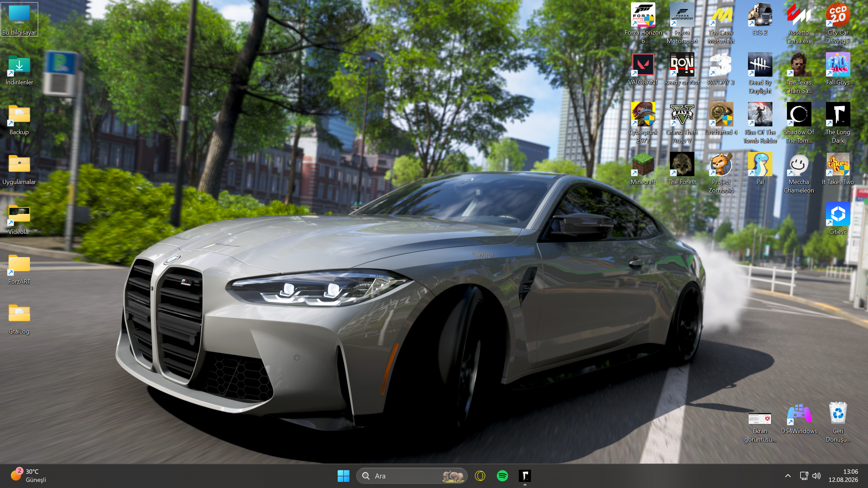
Task: Select The Crew Motorfest icon
Action: pyautogui.click(x=721, y=24)
